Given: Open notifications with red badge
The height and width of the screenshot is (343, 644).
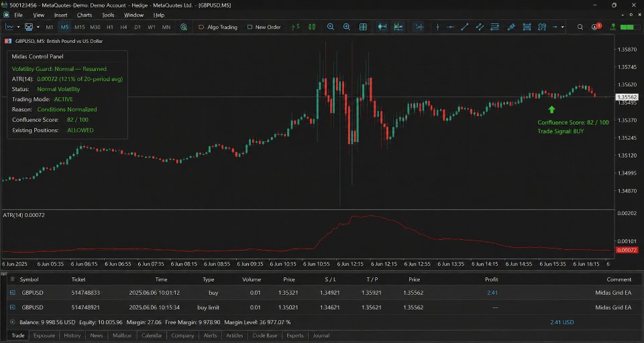Looking at the screenshot, I should point(596,27).
